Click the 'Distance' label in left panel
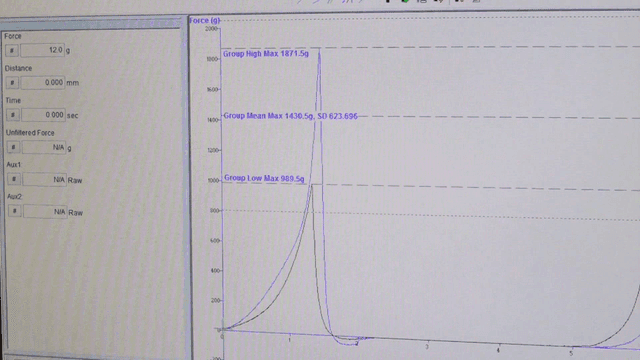640x360 pixels. (18, 68)
